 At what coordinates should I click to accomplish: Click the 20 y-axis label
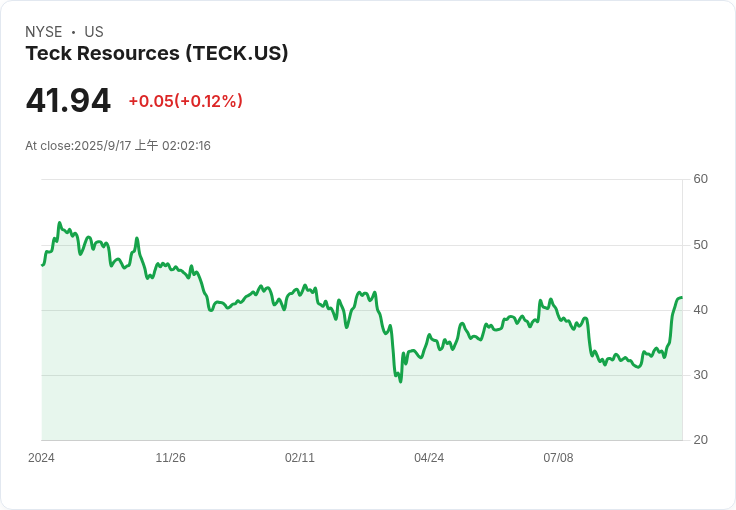(x=700, y=440)
